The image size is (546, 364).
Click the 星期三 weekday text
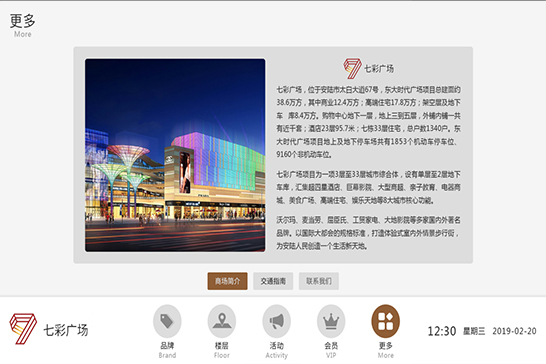click(x=474, y=331)
